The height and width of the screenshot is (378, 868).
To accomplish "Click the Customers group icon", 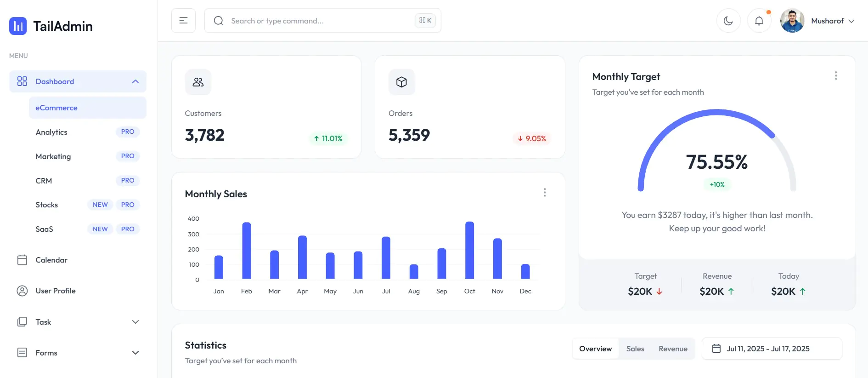I will 198,82.
